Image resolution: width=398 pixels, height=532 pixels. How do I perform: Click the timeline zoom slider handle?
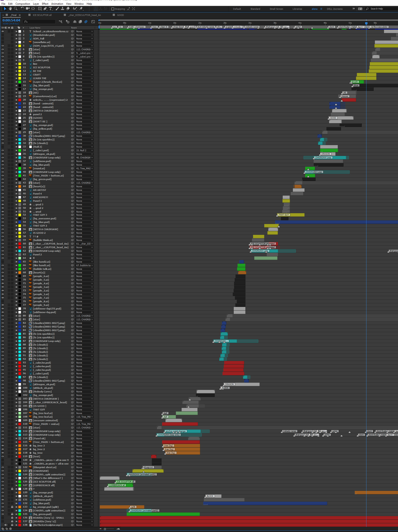click(105, 529)
